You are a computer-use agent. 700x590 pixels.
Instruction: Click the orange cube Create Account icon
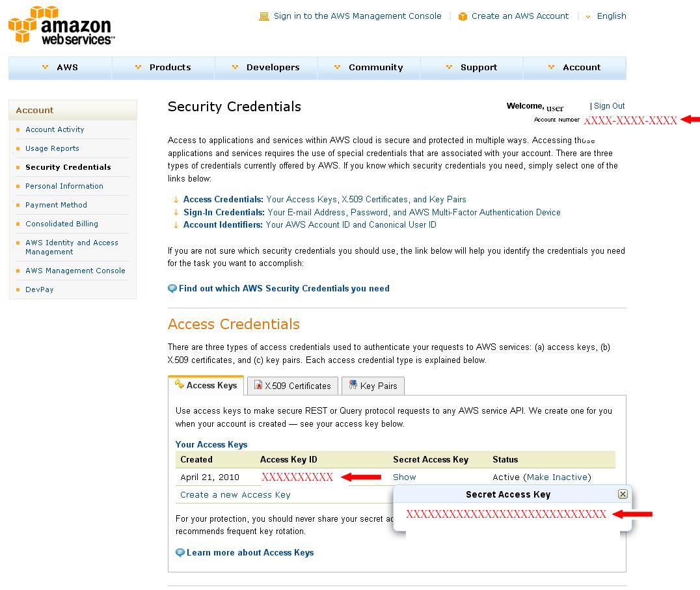click(463, 16)
